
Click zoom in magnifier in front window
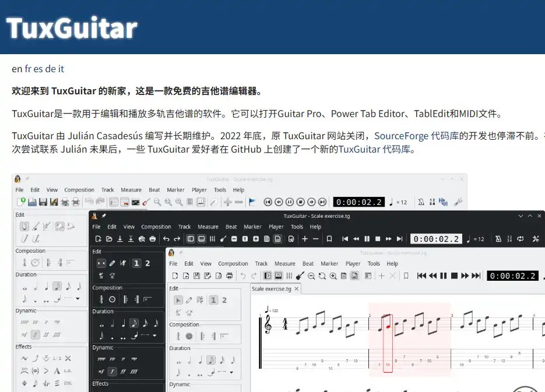pos(333,276)
